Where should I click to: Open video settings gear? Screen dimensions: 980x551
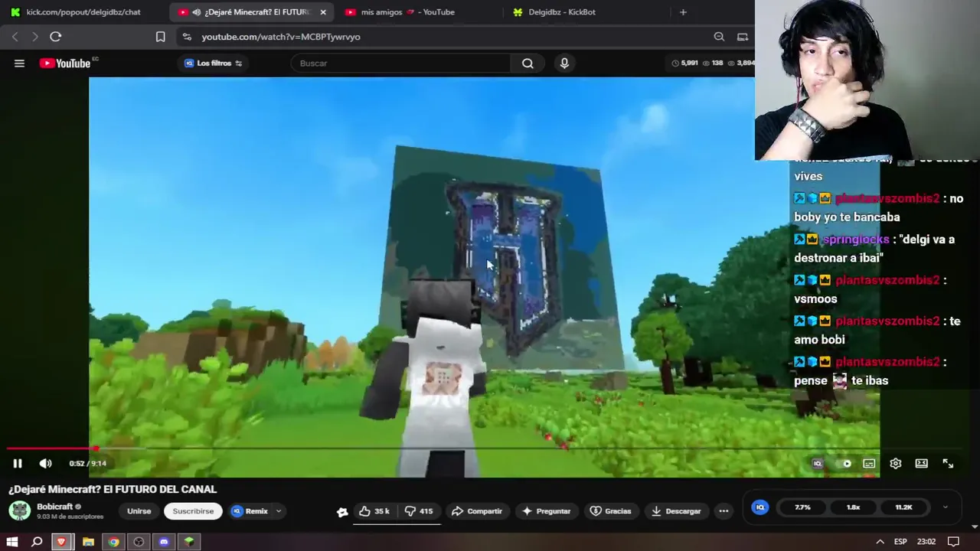click(895, 463)
